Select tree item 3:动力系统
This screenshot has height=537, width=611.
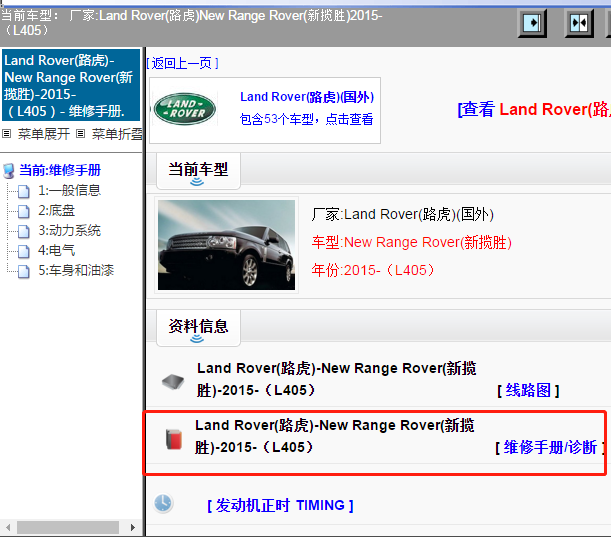[69, 230]
